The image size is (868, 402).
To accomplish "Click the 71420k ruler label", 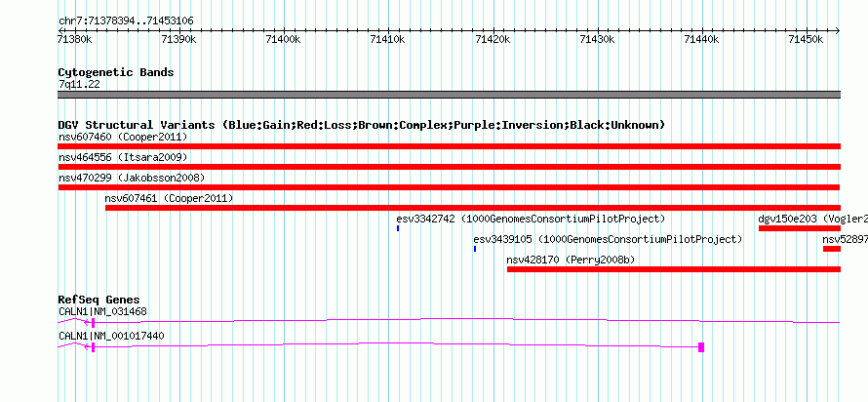I will coord(493,39).
